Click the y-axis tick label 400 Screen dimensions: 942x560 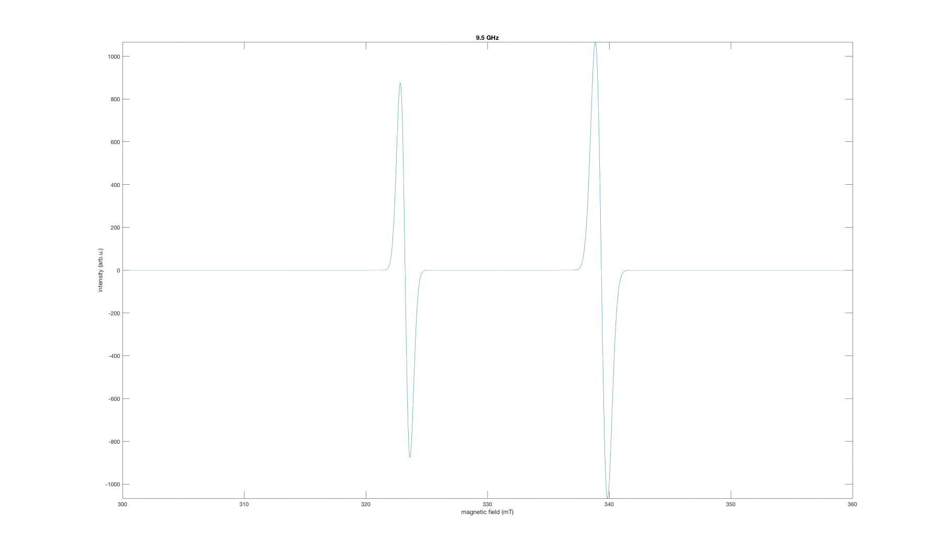coord(116,185)
